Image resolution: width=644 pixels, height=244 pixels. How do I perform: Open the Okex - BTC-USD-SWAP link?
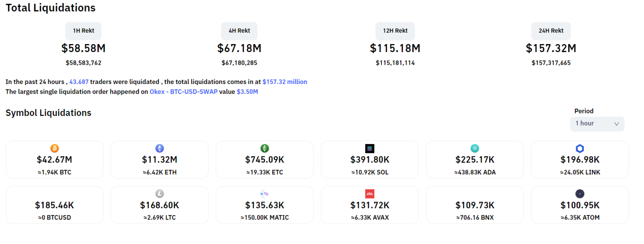183,92
